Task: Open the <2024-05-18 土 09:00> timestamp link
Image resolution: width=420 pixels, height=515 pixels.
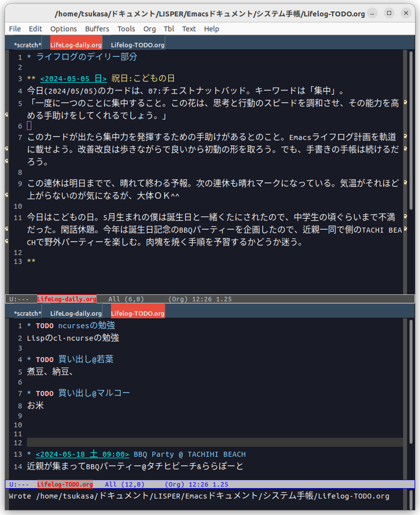Action: click(x=83, y=454)
